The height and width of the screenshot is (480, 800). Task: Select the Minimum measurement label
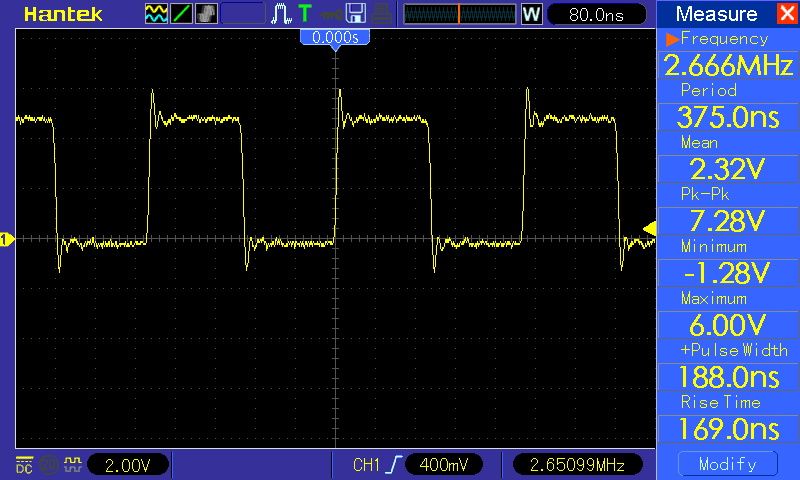click(714, 246)
